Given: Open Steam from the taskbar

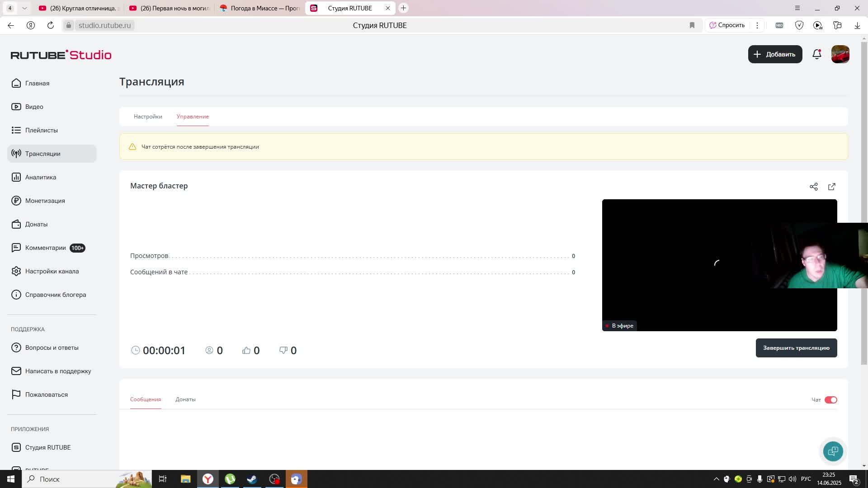Looking at the screenshot, I should (252, 479).
